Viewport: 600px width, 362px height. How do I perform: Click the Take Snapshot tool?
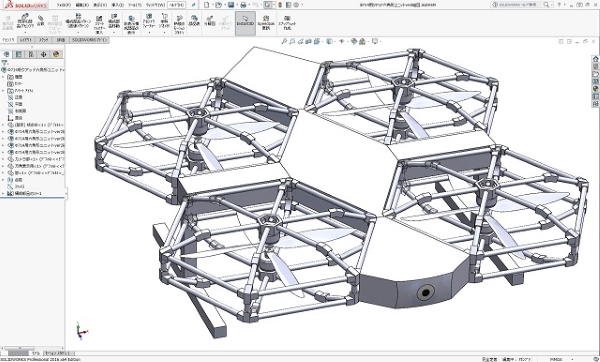pos(287,23)
